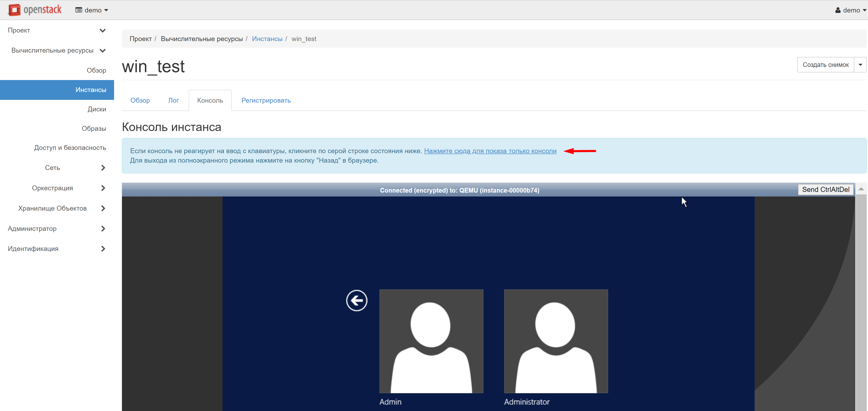
Task: Collapse the Проект sidebar section
Action: point(57,30)
